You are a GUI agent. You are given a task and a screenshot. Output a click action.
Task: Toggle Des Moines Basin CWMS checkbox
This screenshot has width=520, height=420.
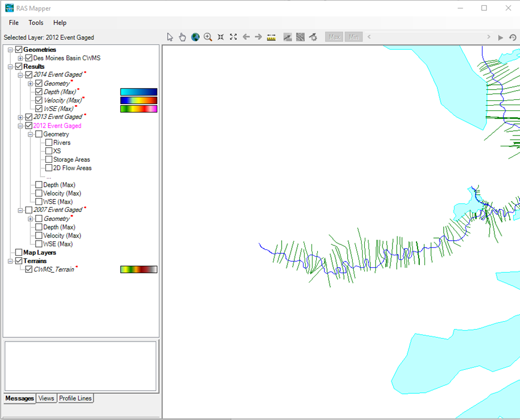(x=29, y=58)
